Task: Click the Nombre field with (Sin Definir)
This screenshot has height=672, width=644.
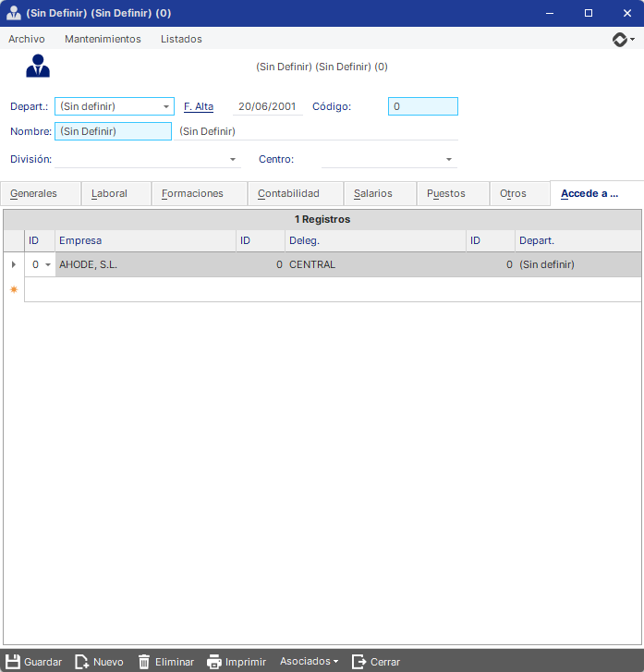Action: pos(113,131)
